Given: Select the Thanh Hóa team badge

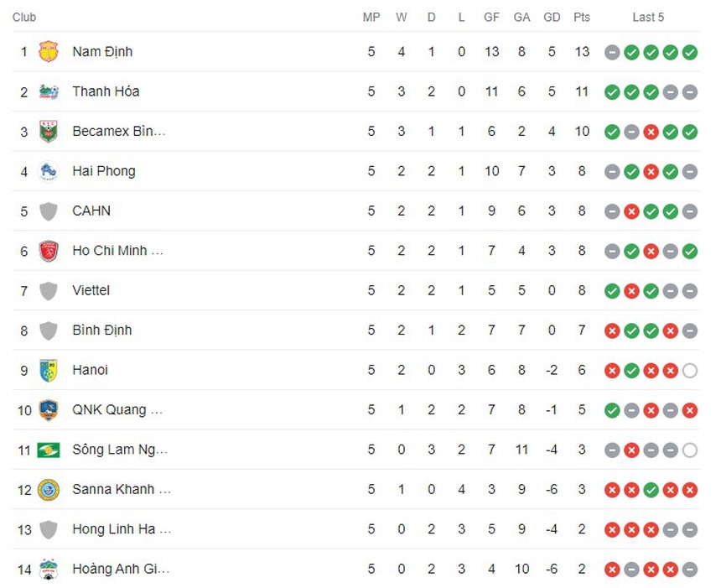Looking at the screenshot, I should click(49, 91).
